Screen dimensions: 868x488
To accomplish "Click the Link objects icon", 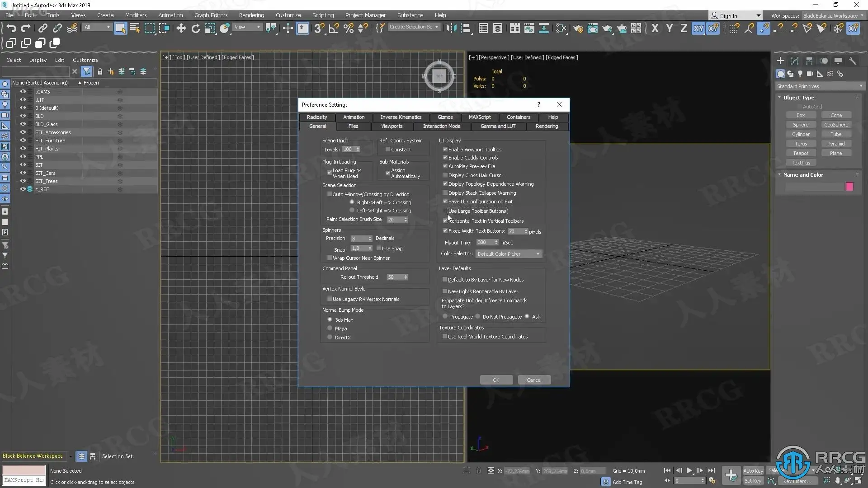I will (x=42, y=28).
